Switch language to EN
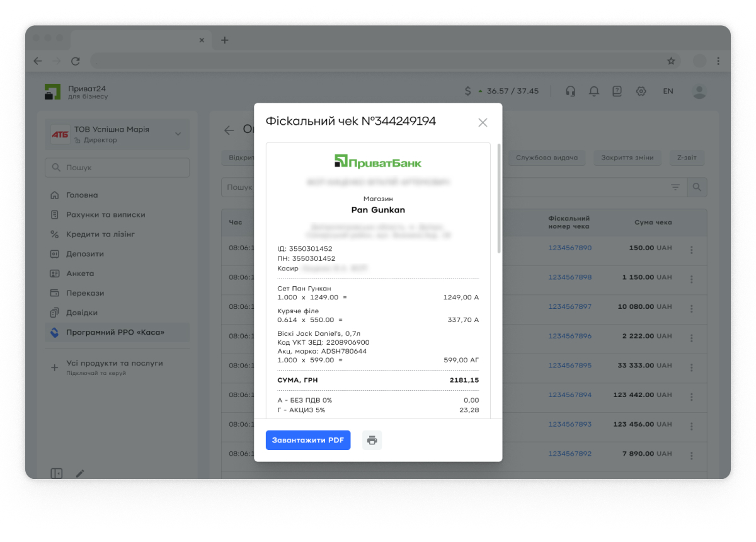The width and height of the screenshot is (756, 542). 668,91
